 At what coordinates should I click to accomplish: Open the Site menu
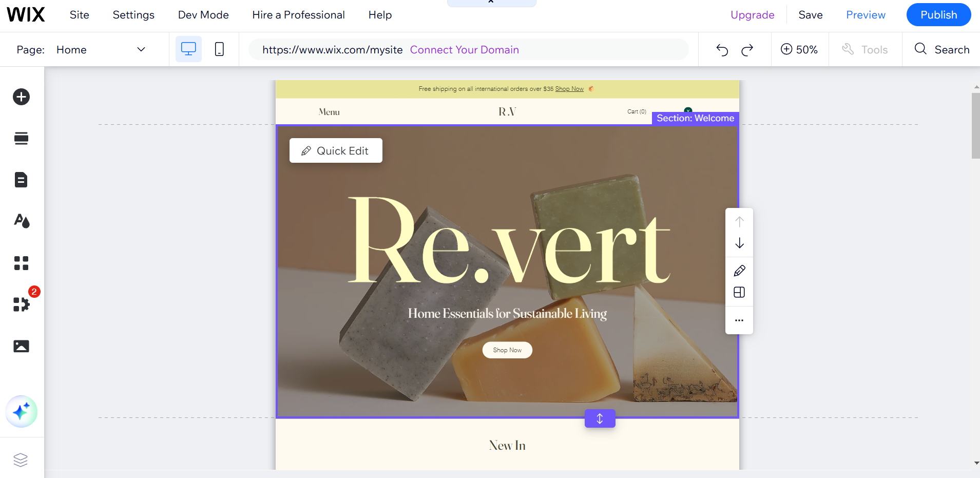tap(80, 15)
